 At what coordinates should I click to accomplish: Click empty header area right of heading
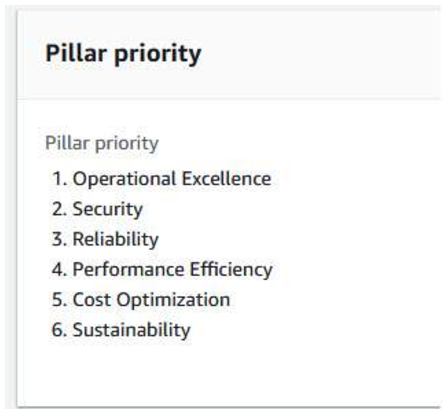pyautogui.click(x=320, y=54)
